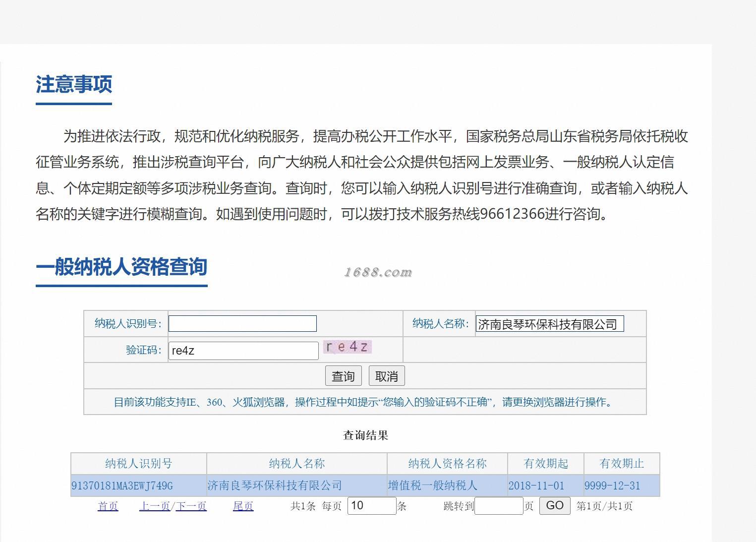Select 增值税一般纳税人 cell

click(447, 485)
